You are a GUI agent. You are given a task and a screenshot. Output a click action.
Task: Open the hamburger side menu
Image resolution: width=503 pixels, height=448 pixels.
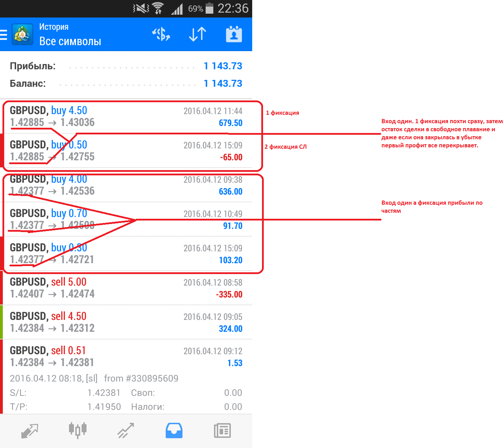point(4,35)
